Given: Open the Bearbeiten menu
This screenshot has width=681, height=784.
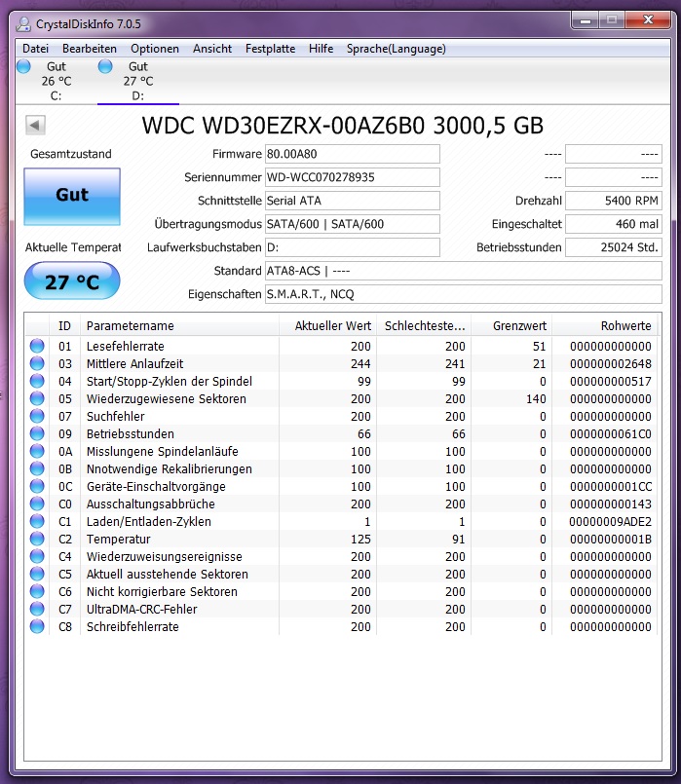Looking at the screenshot, I should (90, 49).
